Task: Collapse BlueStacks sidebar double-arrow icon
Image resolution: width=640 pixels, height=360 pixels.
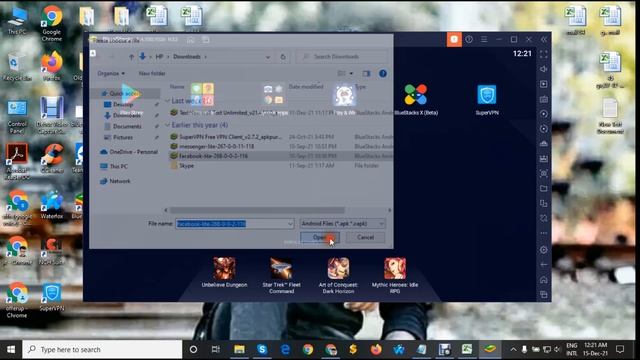Action: pos(544,40)
